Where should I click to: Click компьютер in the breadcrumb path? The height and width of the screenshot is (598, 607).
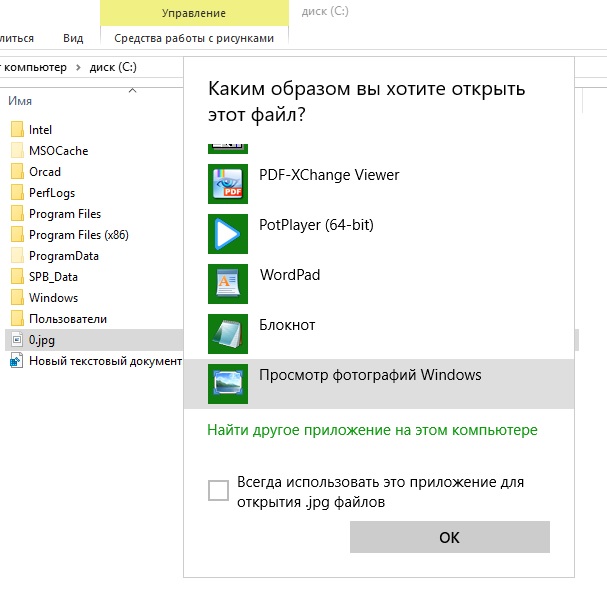[36, 67]
